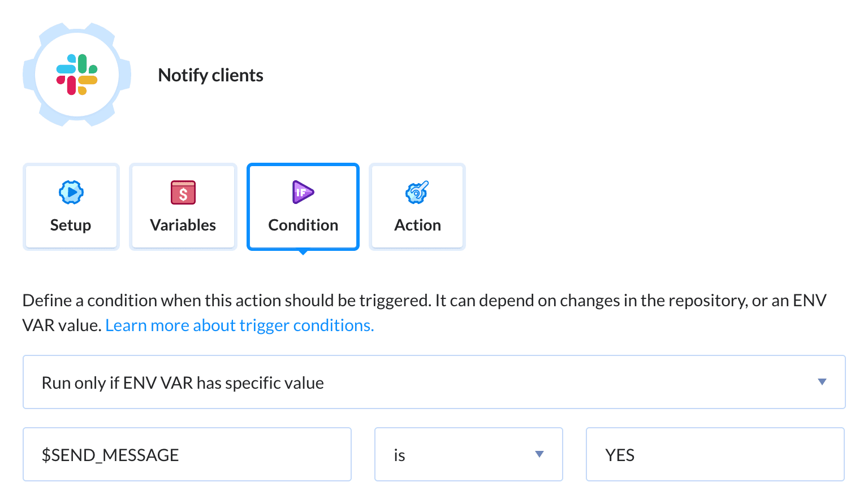Click the Slack logo icon

[77, 75]
